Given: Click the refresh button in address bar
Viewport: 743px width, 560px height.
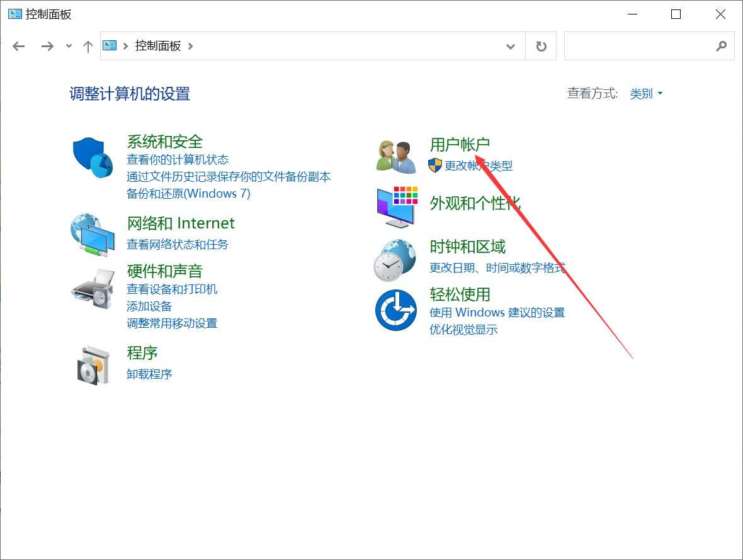Looking at the screenshot, I should pyautogui.click(x=540, y=46).
